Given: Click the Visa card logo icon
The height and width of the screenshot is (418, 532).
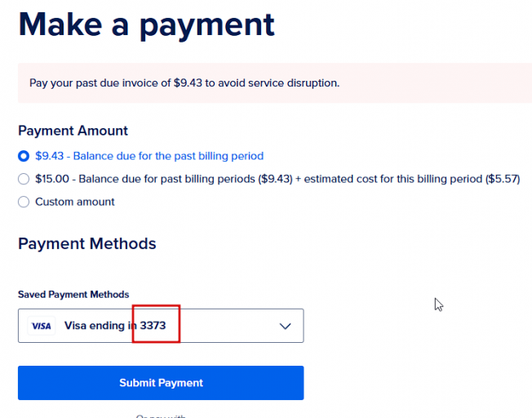Looking at the screenshot, I should [41, 326].
